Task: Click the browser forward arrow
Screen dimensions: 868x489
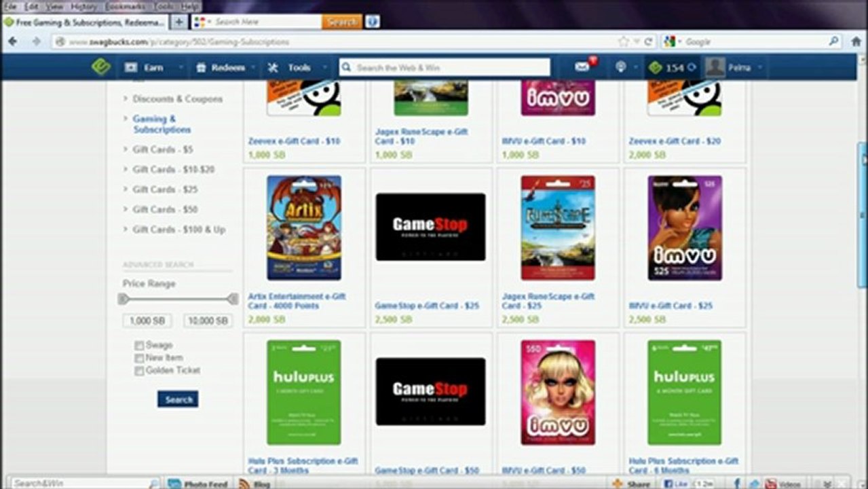Action: click(x=36, y=41)
